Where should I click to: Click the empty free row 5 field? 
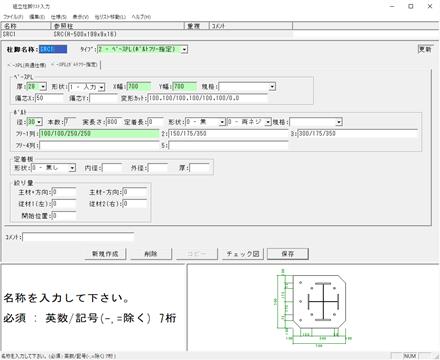pyautogui.click(x=228, y=145)
